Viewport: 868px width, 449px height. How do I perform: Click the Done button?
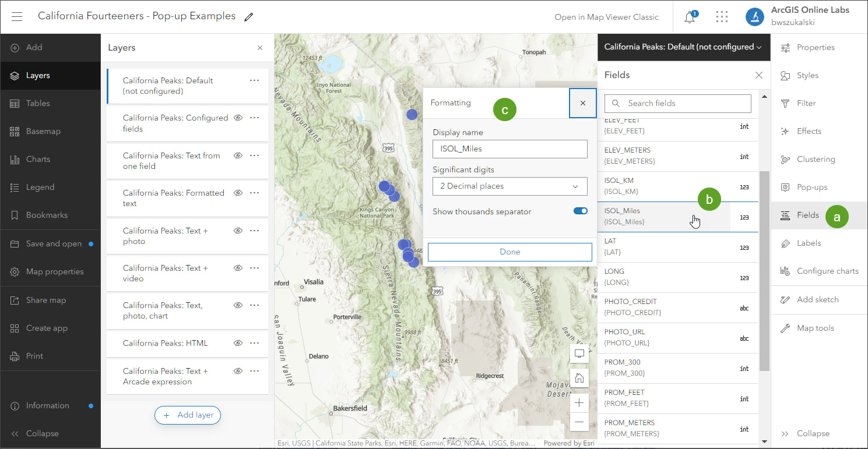coord(509,252)
